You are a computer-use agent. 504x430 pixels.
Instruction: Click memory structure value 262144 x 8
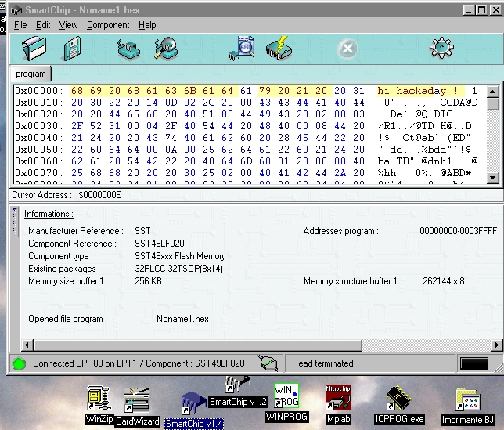(444, 281)
